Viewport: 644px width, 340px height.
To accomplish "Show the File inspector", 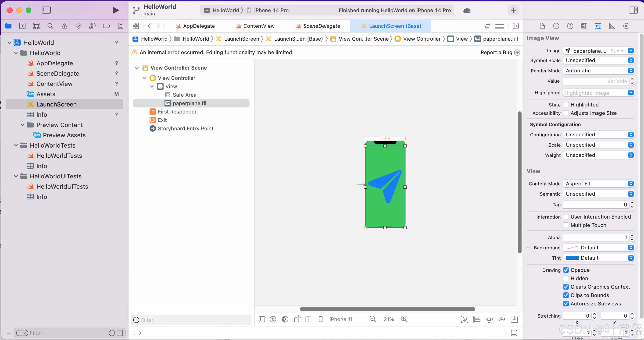I will pos(542,26).
